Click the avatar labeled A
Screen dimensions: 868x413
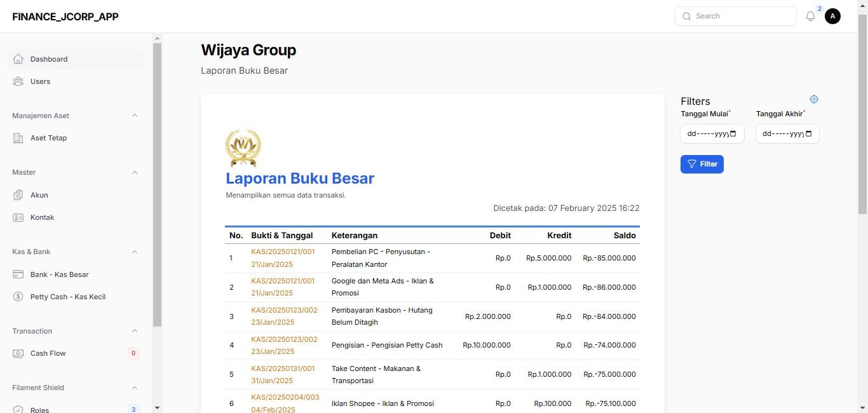(x=832, y=16)
